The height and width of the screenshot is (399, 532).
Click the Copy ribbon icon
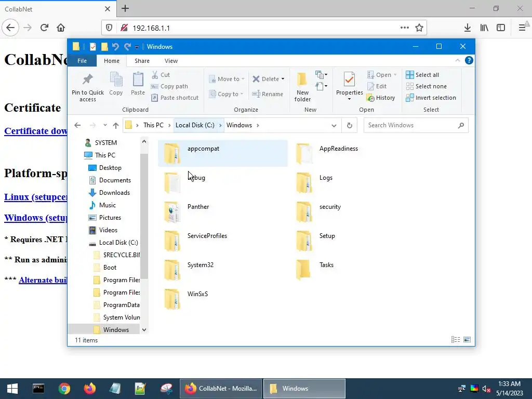click(x=116, y=79)
